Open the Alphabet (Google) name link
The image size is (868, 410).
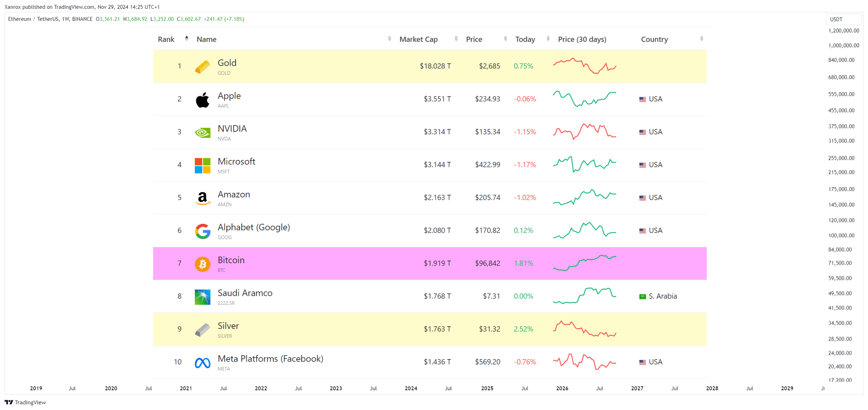(x=254, y=227)
